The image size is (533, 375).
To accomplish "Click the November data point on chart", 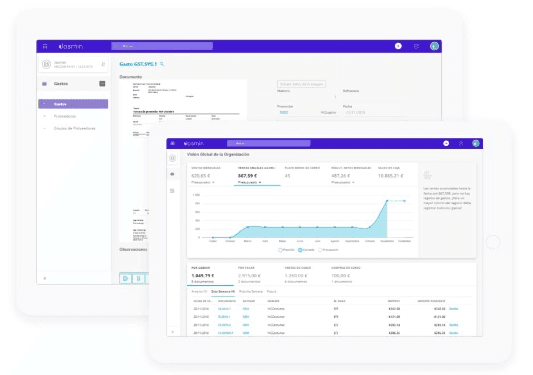I will pos(387,201).
